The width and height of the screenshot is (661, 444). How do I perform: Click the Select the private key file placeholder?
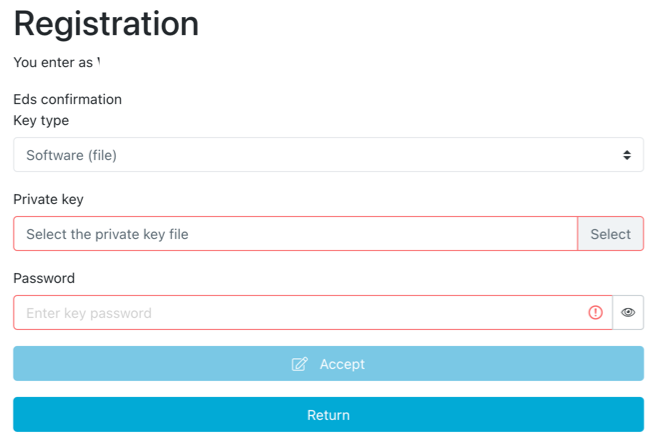[x=107, y=234]
